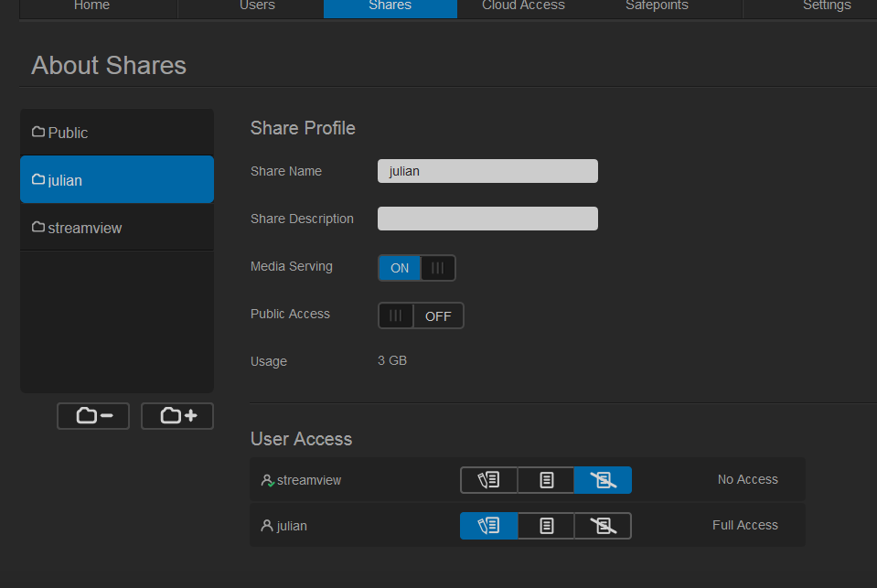Viewport: 877px width, 588px height.
Task: Toggle the Public Access switch
Action: pos(421,315)
